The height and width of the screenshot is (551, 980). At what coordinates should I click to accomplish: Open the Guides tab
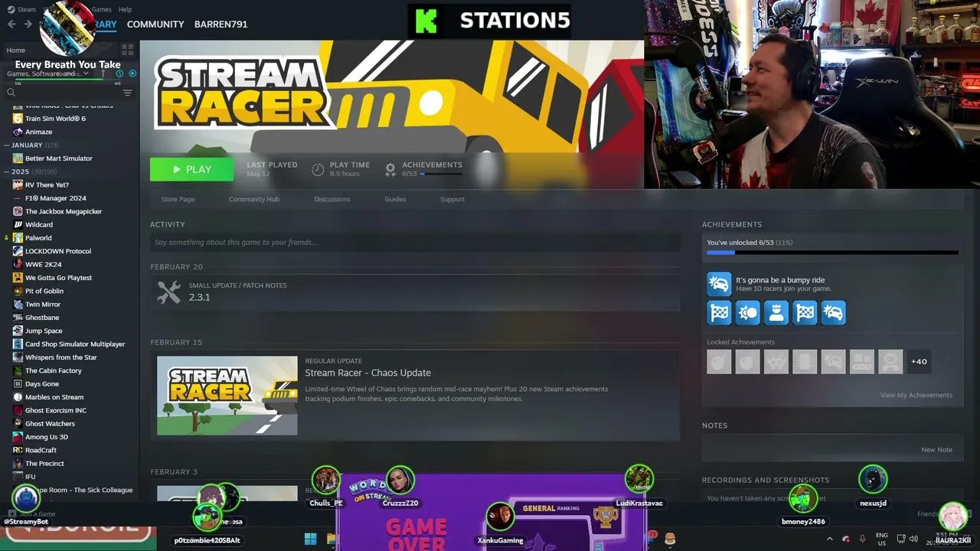point(395,199)
